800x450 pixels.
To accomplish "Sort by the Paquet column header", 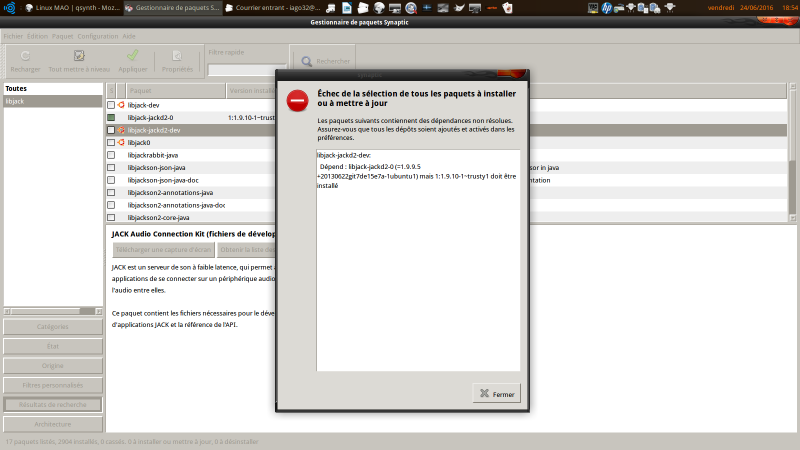I will 176,91.
